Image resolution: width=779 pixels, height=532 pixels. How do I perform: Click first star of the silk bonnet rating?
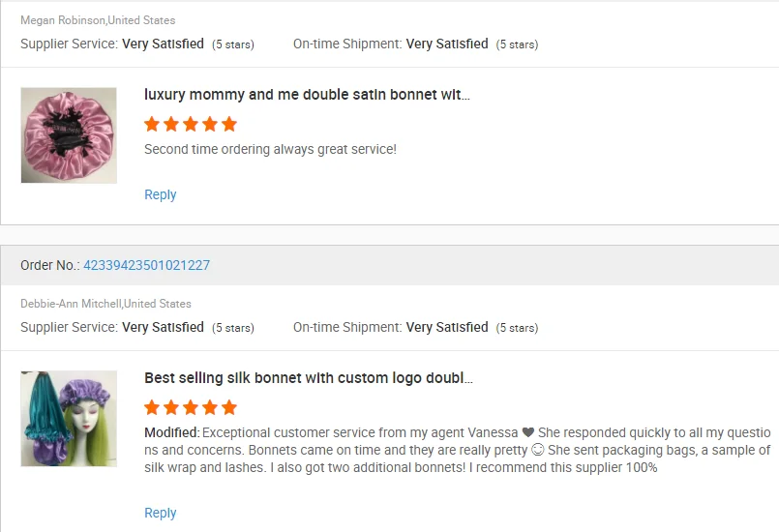click(152, 407)
